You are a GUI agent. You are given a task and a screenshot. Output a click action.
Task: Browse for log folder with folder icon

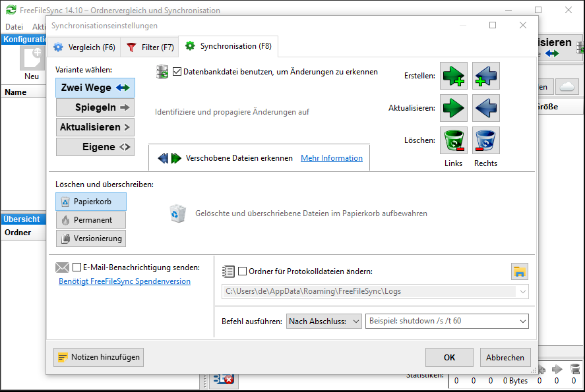pos(519,271)
